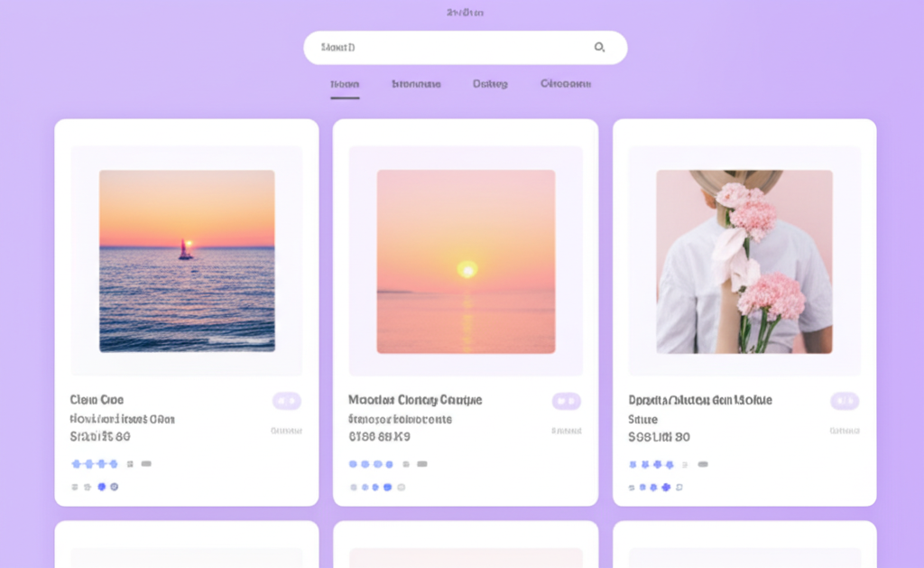Click the grey bar icon beside pink sunset rating

422,464
